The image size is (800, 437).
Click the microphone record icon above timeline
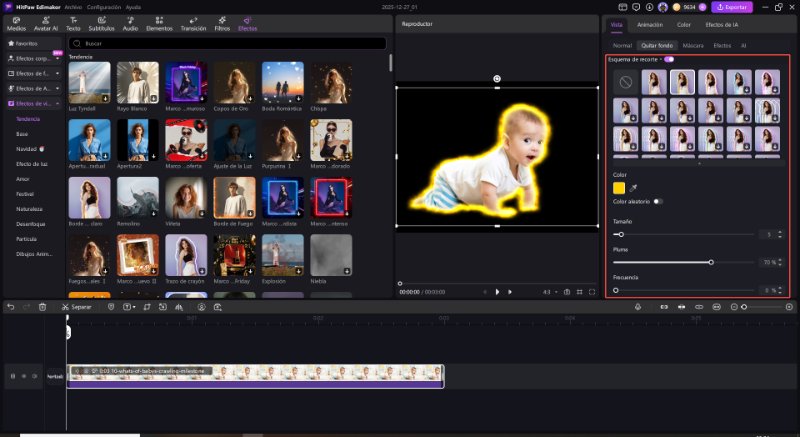click(x=638, y=307)
